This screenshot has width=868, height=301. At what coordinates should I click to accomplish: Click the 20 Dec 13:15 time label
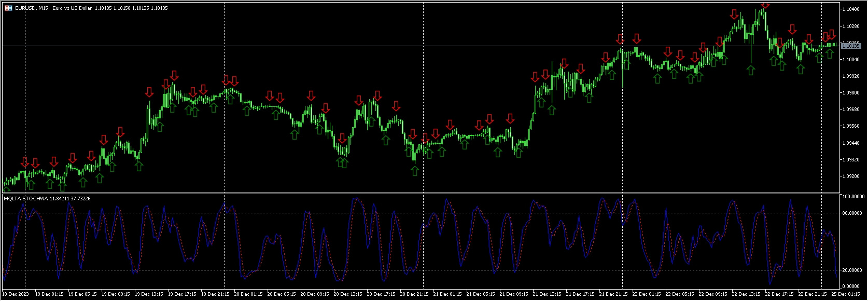(x=348, y=294)
